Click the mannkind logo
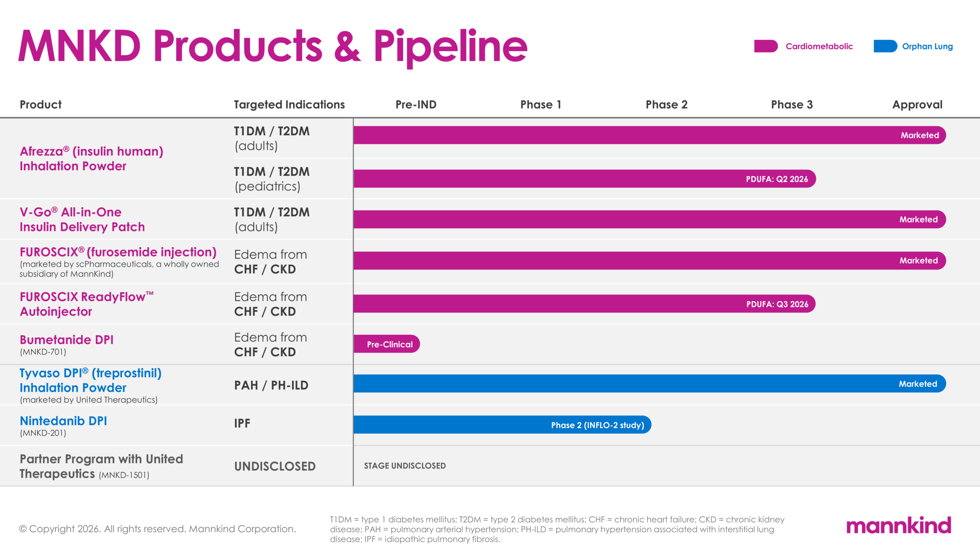Viewport: 980px width, 551px height. [898, 526]
